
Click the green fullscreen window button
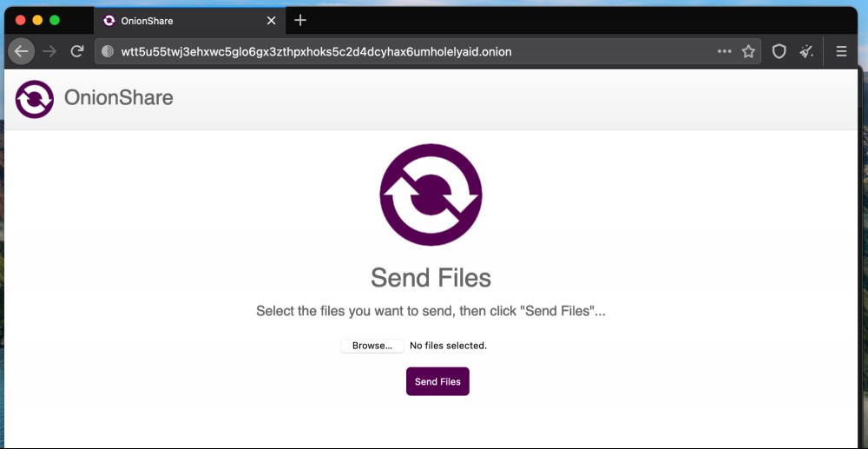click(x=54, y=21)
